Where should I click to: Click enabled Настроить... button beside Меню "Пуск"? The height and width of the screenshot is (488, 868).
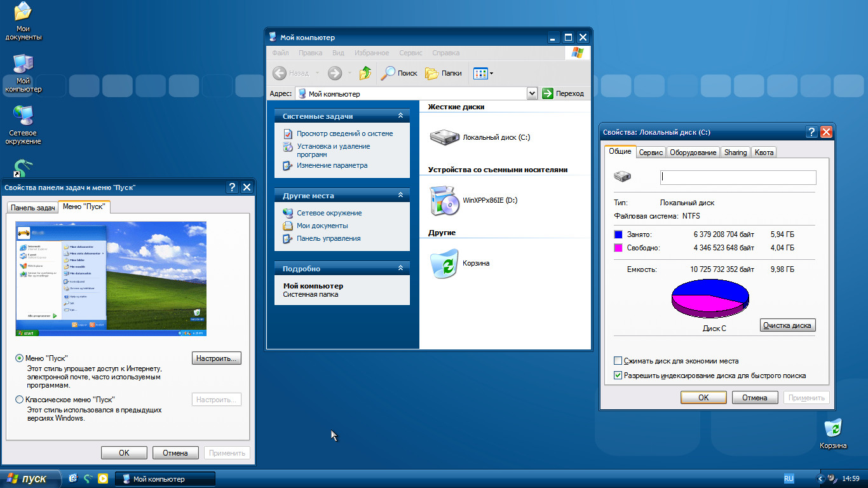[217, 358]
